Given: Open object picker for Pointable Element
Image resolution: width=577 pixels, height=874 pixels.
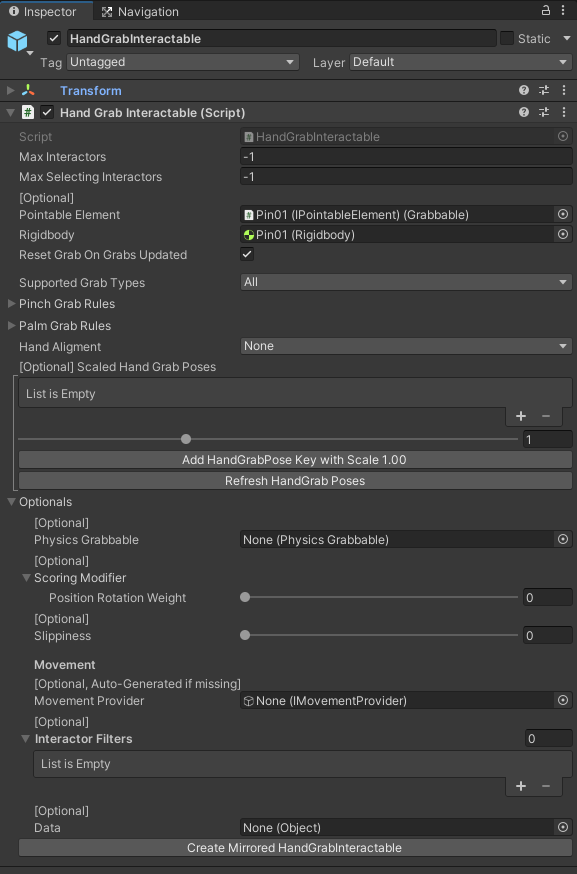Looking at the screenshot, I should [x=563, y=215].
